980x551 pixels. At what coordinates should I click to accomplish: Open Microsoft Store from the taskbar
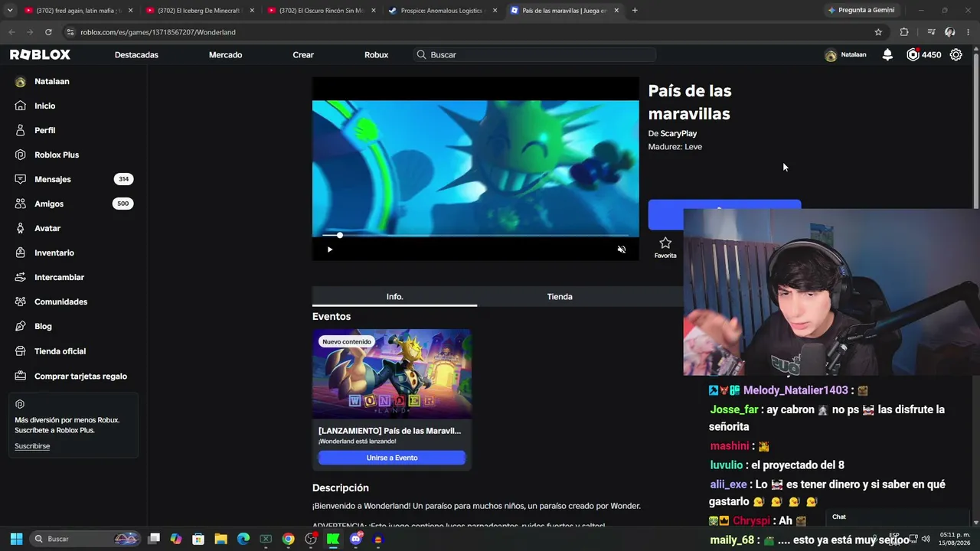point(198,539)
